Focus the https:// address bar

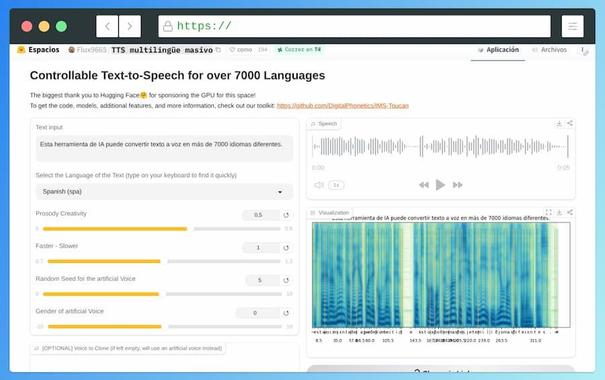coord(354,26)
